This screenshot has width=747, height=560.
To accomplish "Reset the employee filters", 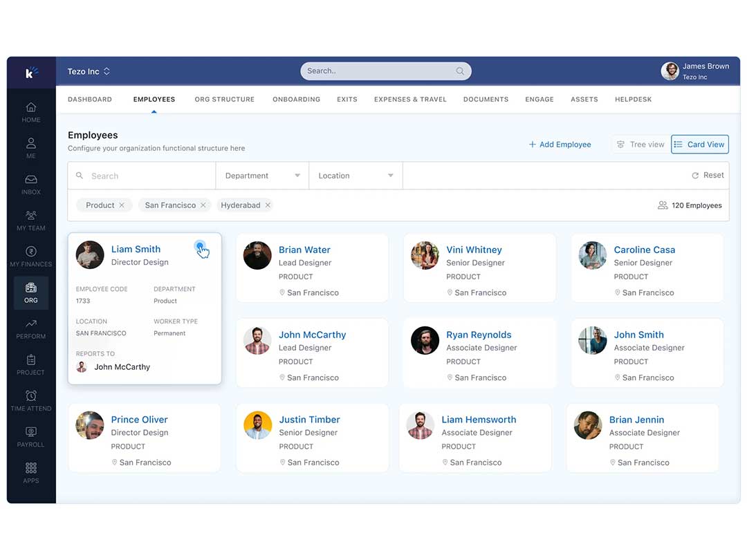I will coord(708,175).
